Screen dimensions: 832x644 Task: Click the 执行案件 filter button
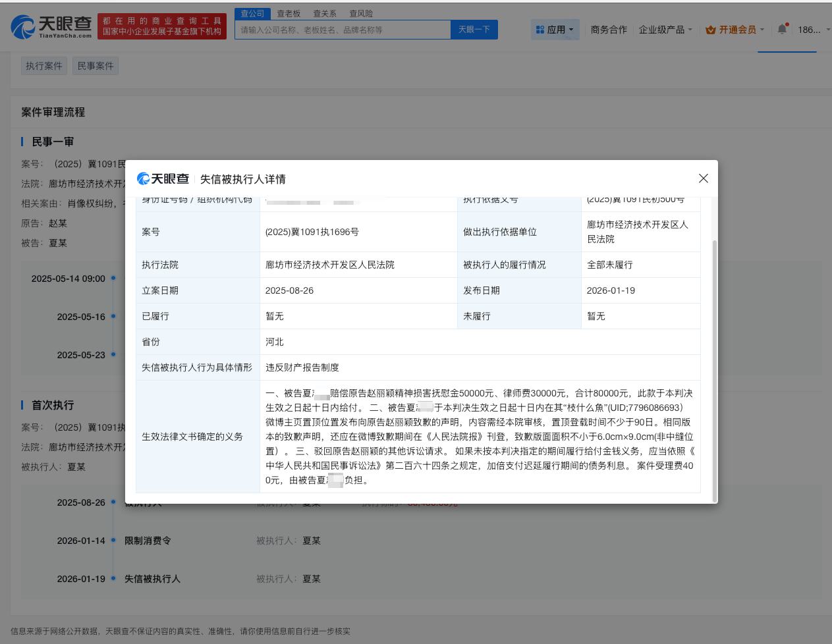[43, 65]
